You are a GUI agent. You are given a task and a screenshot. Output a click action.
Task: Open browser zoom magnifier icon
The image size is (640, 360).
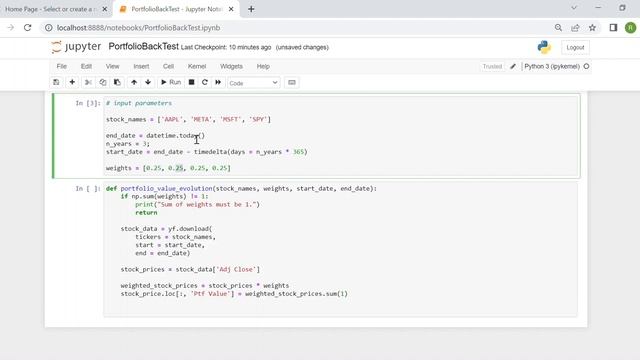[558, 28]
